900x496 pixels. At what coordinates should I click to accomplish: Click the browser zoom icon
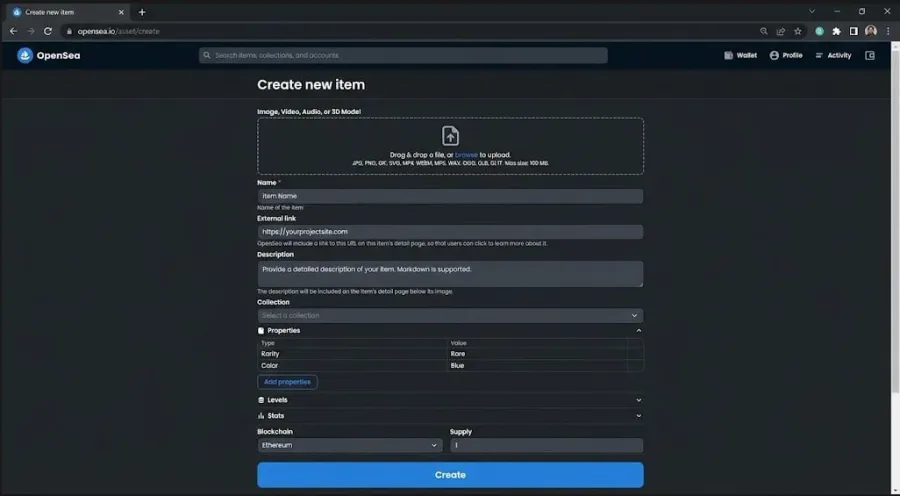(763, 31)
